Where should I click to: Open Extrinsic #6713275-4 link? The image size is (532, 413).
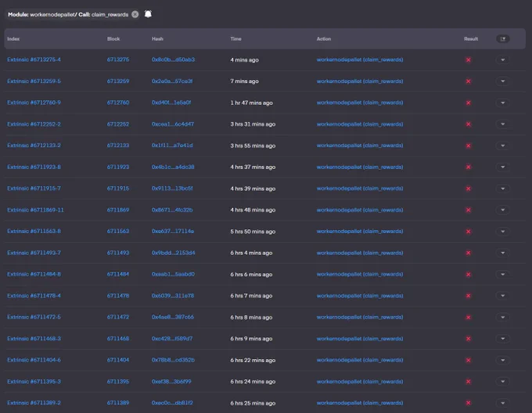34,59
